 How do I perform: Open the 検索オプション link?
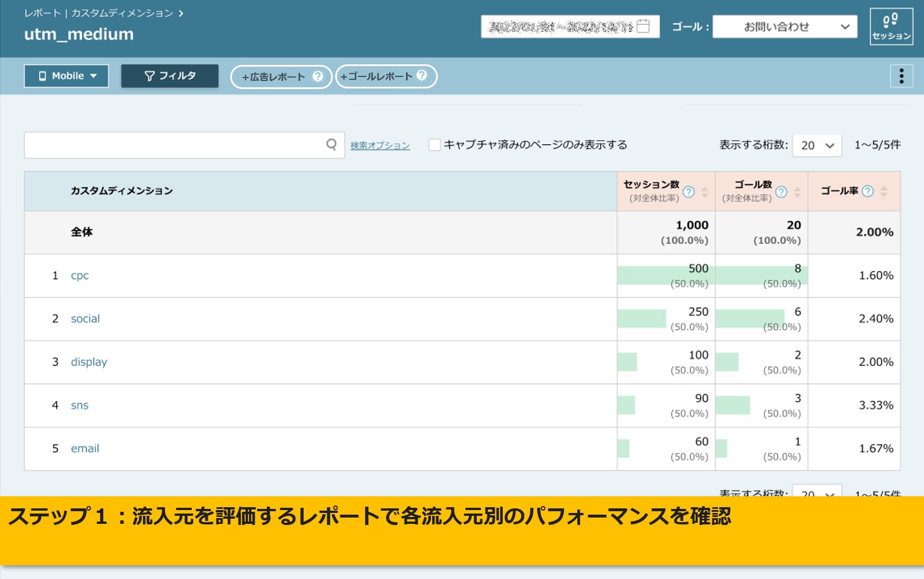click(x=380, y=145)
